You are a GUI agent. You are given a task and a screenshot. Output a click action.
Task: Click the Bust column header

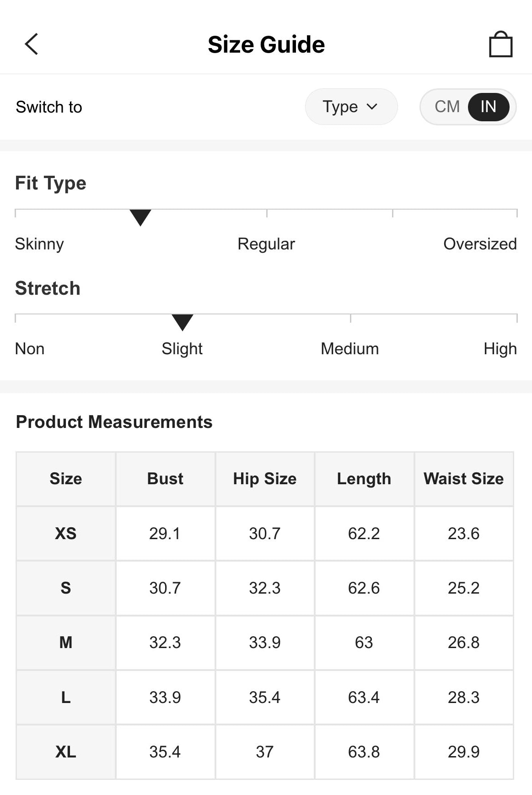pos(165,479)
